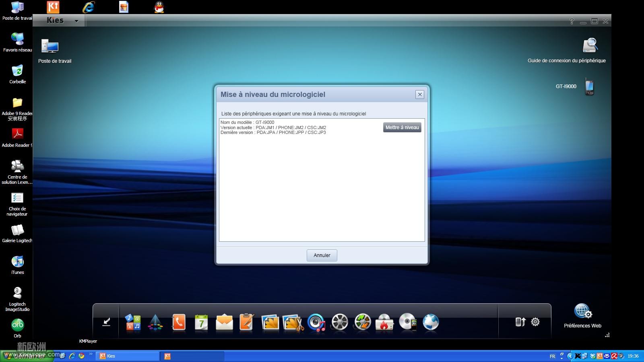The height and width of the screenshot is (362, 644).
Task: Switch to the Kies taskbar button
Action: pos(128,356)
